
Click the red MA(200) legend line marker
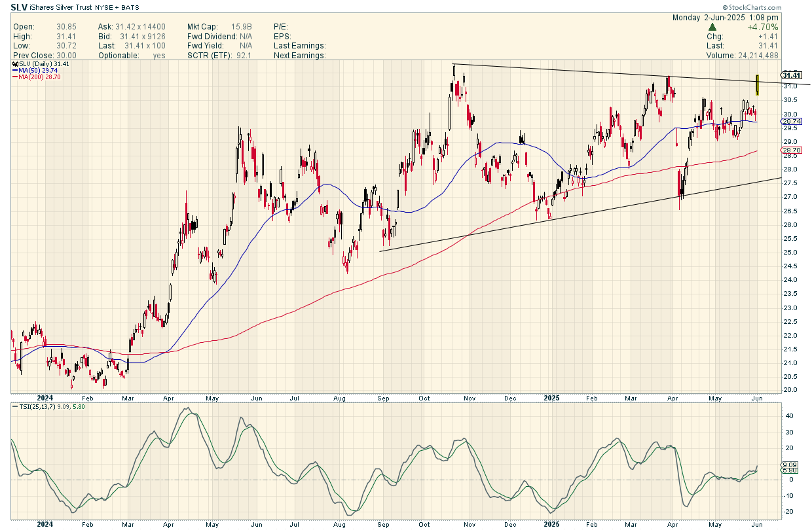click(x=15, y=77)
